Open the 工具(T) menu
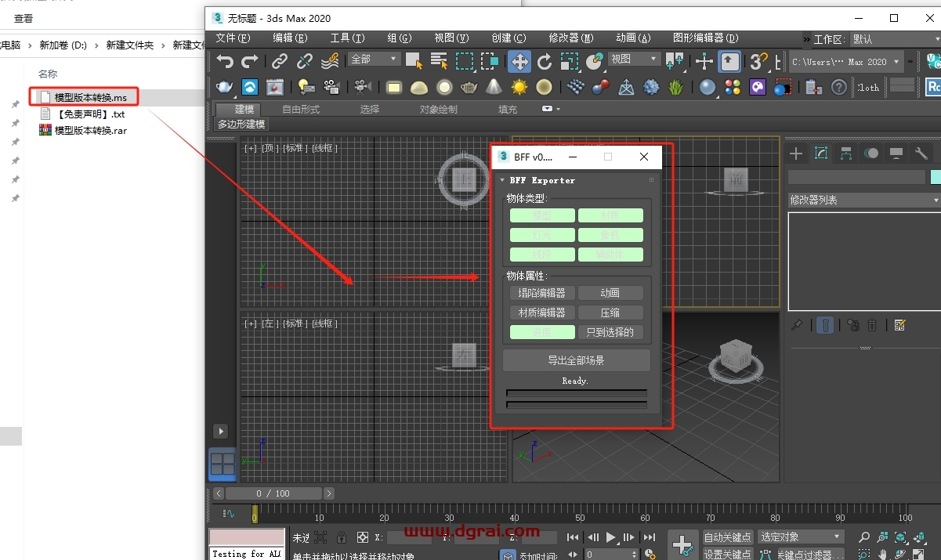The width and height of the screenshot is (941, 560). tap(347, 38)
